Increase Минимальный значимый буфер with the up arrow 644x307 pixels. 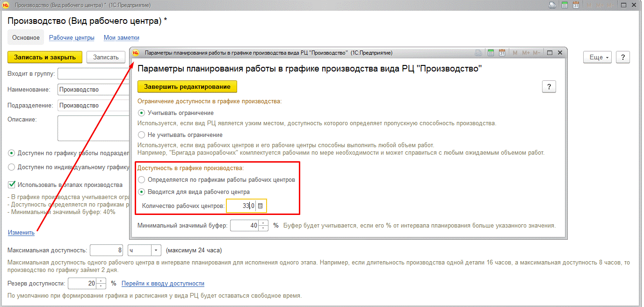pyautogui.click(x=262, y=223)
